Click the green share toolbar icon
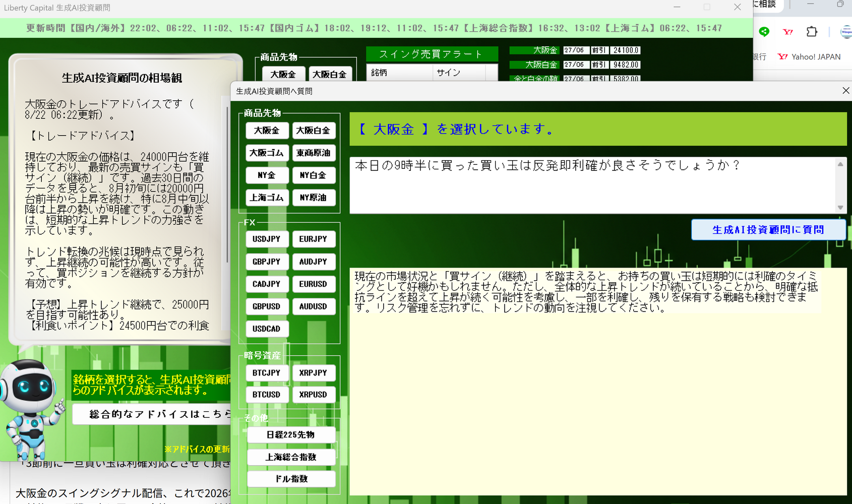The width and height of the screenshot is (852, 504). (764, 31)
